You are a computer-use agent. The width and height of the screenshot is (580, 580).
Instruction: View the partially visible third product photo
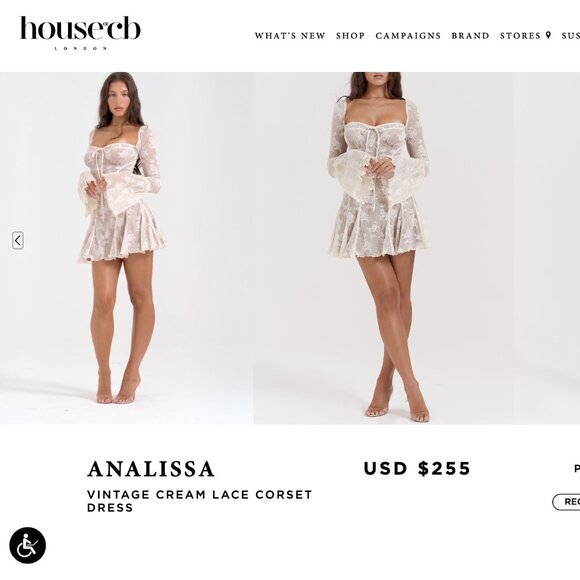(x=547, y=248)
